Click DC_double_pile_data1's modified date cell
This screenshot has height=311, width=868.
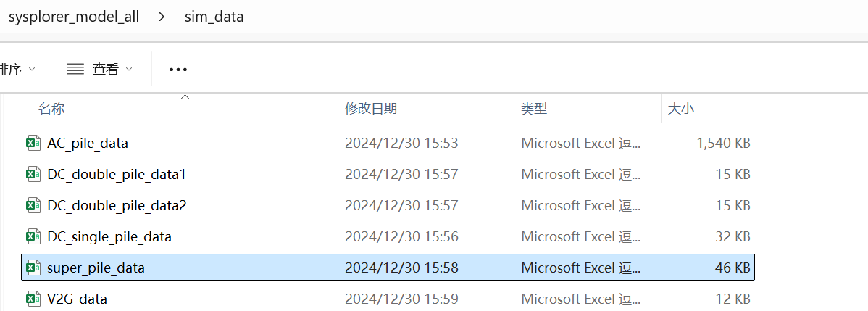(402, 174)
